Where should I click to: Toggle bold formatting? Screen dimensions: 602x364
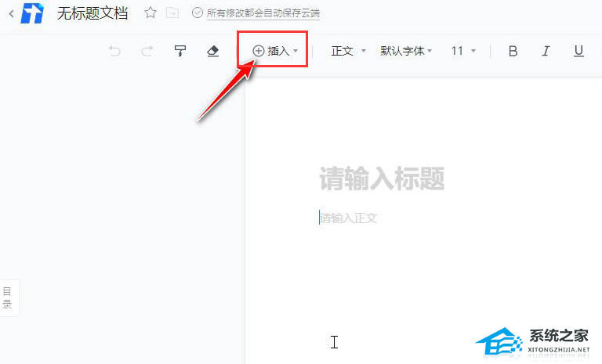coord(513,51)
